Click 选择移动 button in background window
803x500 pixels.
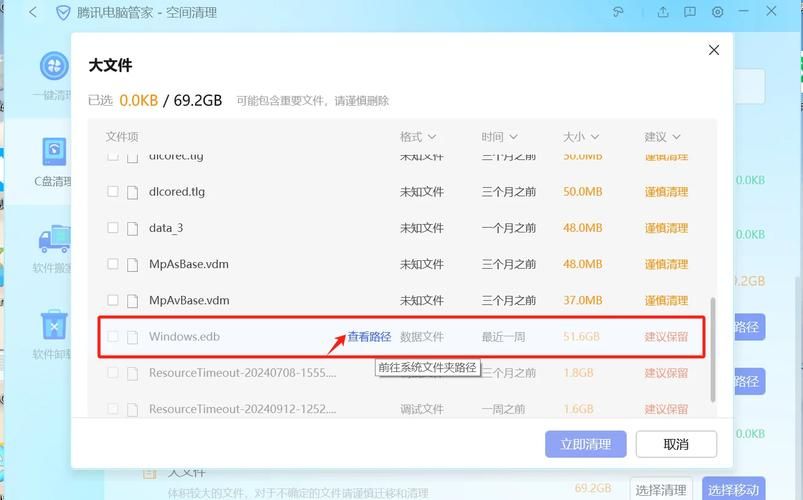click(x=733, y=489)
